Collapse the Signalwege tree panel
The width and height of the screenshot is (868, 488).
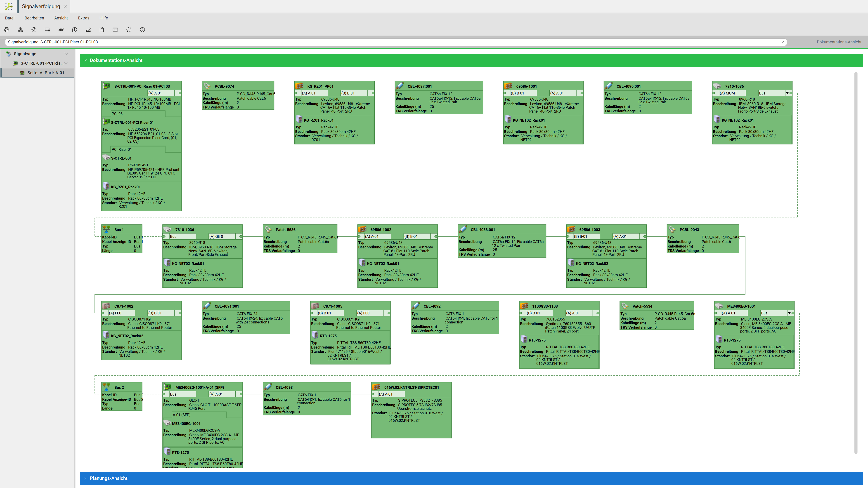(66, 54)
